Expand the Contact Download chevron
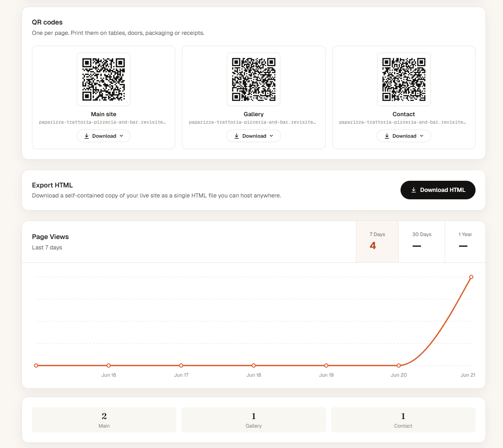503x448 pixels. coord(422,136)
